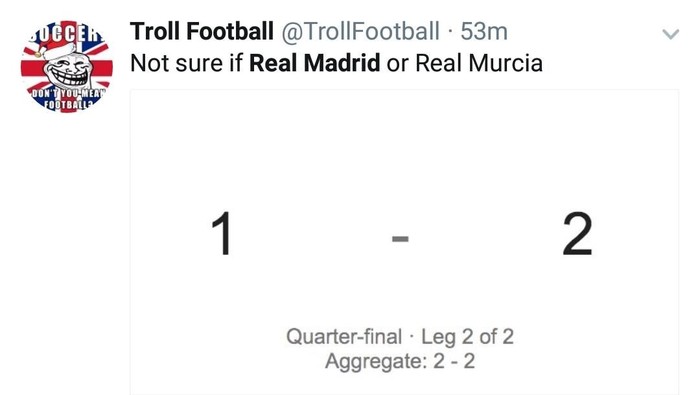This screenshot has height=395, width=700.
Task: Click the dash between the scores
Action: click(x=400, y=239)
